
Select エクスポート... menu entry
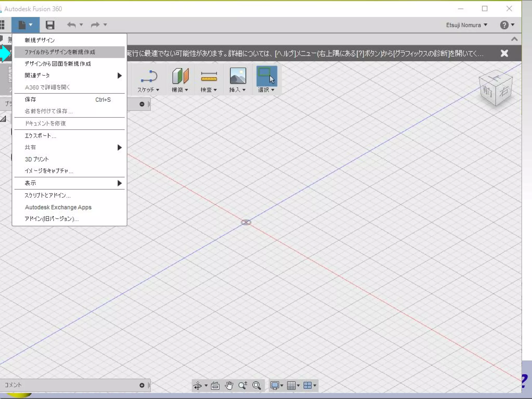(x=40, y=136)
